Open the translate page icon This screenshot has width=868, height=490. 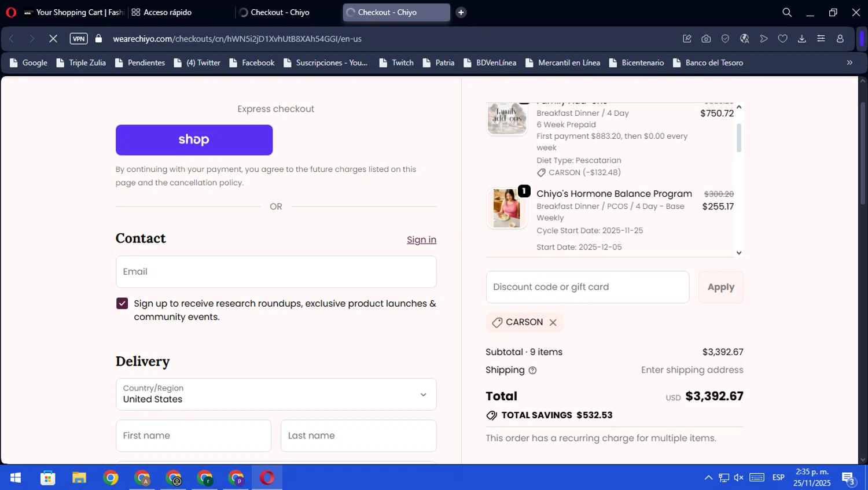click(745, 39)
